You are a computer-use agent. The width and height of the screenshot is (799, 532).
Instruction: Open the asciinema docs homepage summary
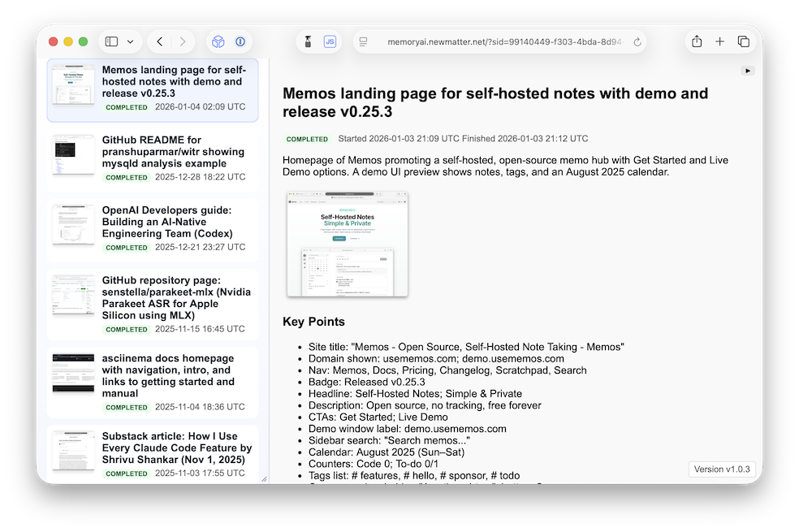point(153,378)
